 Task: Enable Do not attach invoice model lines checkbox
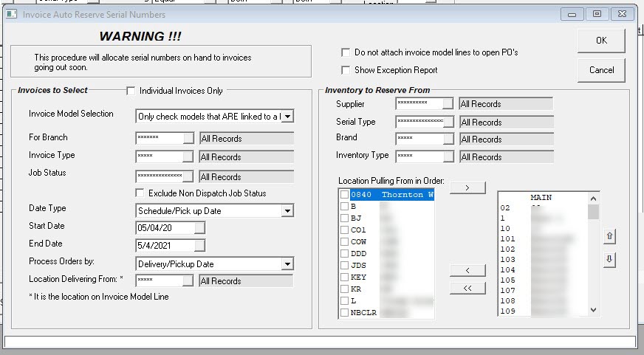point(346,52)
